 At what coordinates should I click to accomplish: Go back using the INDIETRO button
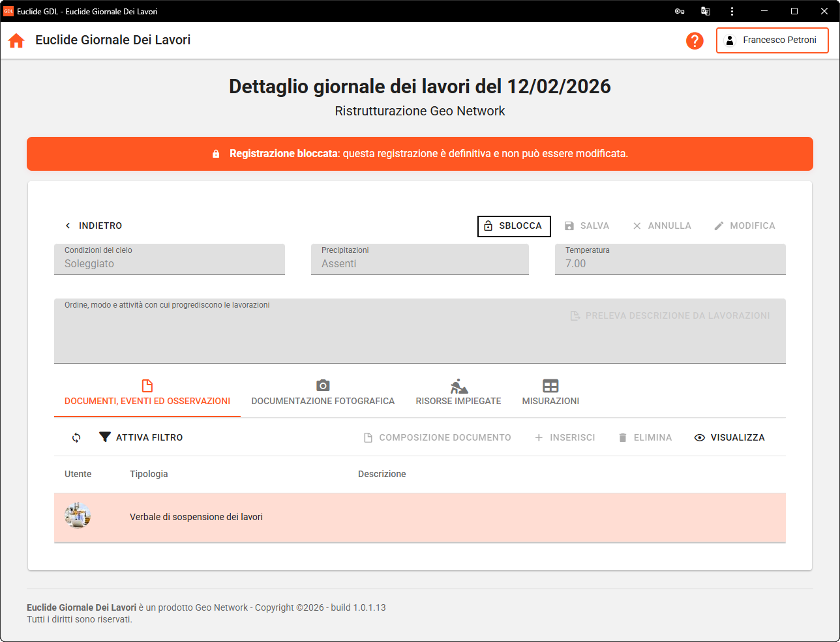93,226
